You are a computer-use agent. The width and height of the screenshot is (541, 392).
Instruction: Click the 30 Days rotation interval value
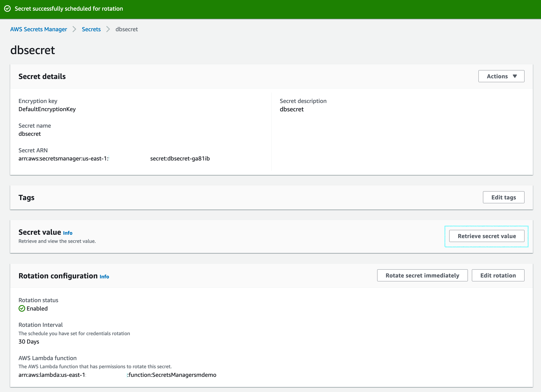pyautogui.click(x=29, y=342)
